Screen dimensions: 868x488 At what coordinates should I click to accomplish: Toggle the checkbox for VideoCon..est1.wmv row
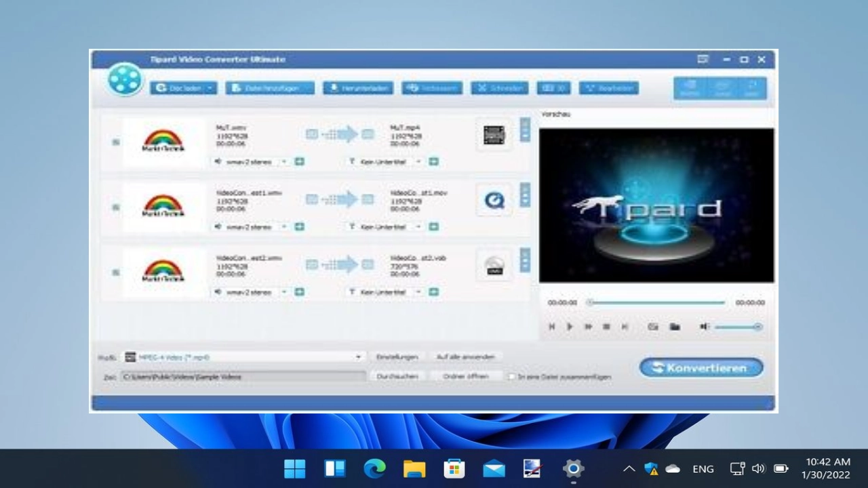click(x=116, y=207)
